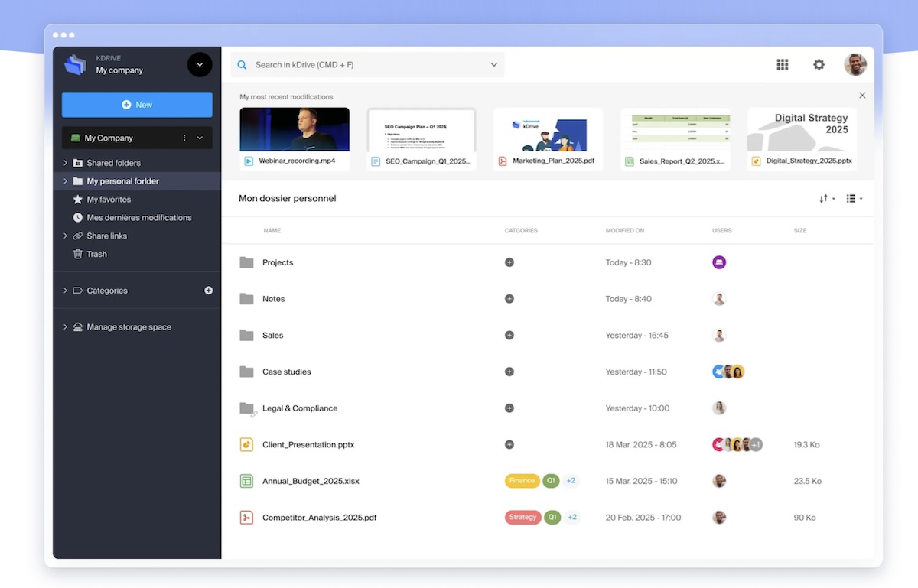The height and width of the screenshot is (588, 918).
Task: Open Sales_Report_Q2_2025 thumbnail
Action: tap(675, 129)
